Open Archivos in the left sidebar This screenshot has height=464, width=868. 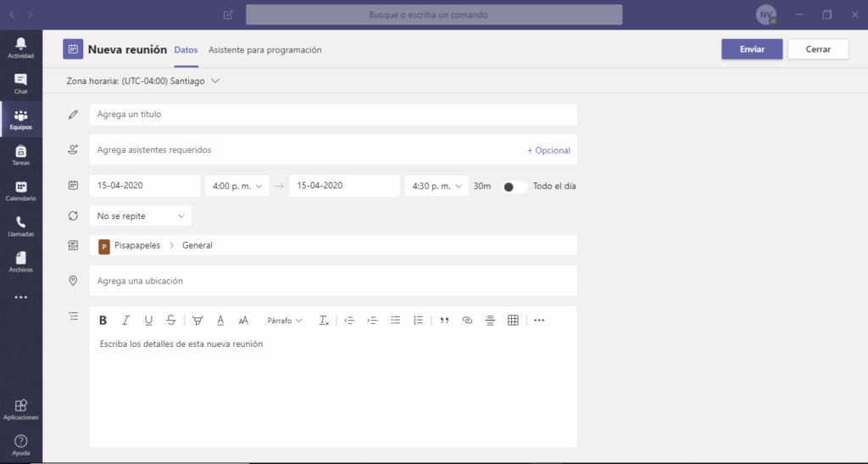[20, 262]
